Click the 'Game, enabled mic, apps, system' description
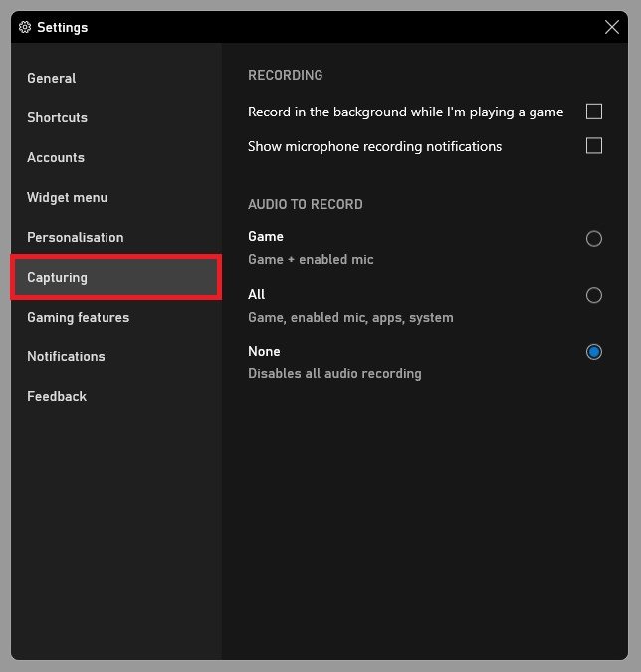 pyautogui.click(x=350, y=317)
